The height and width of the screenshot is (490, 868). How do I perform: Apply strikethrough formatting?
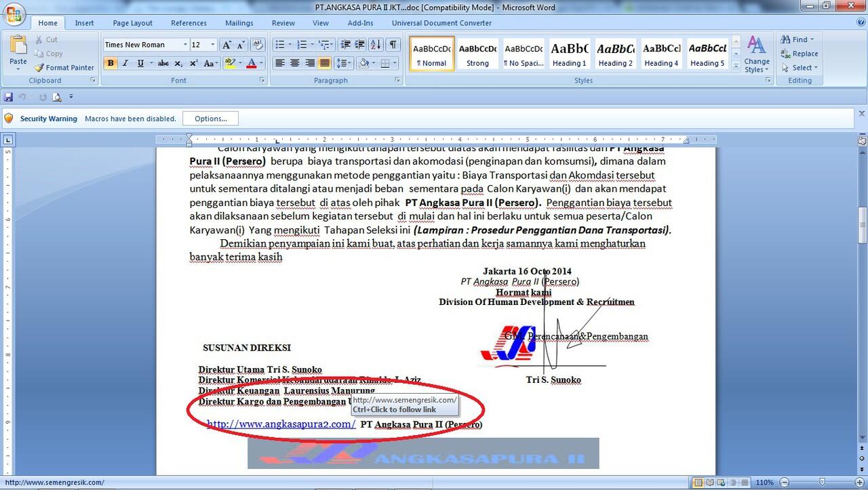(x=163, y=63)
